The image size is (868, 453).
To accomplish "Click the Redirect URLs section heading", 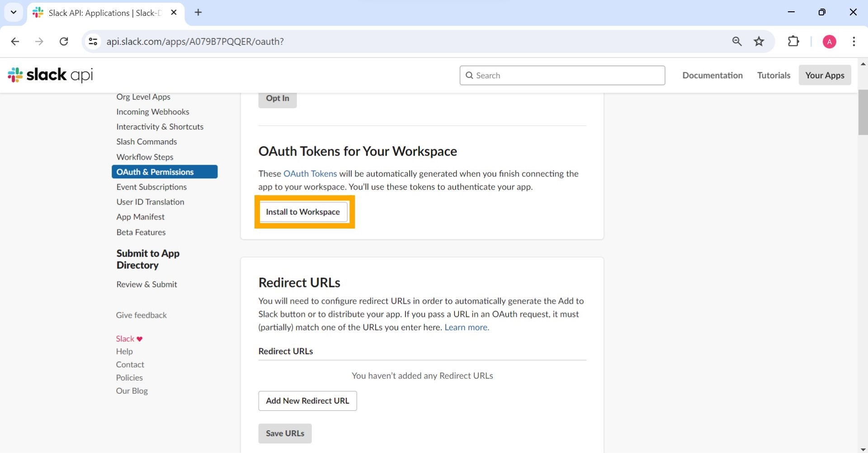I will pos(299,283).
